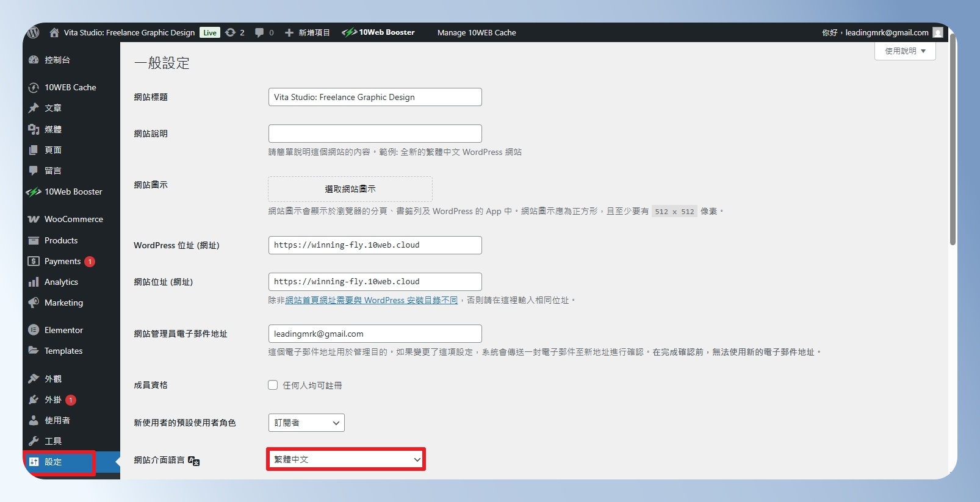Viewport: 980px width, 502px height.
Task: Open the 10WEB Cache menu item
Action: pyautogui.click(x=71, y=87)
